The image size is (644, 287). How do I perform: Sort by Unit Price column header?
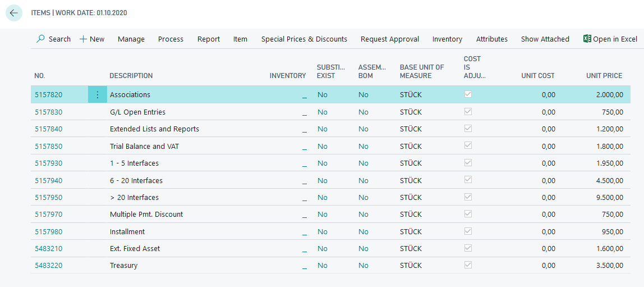tap(604, 75)
